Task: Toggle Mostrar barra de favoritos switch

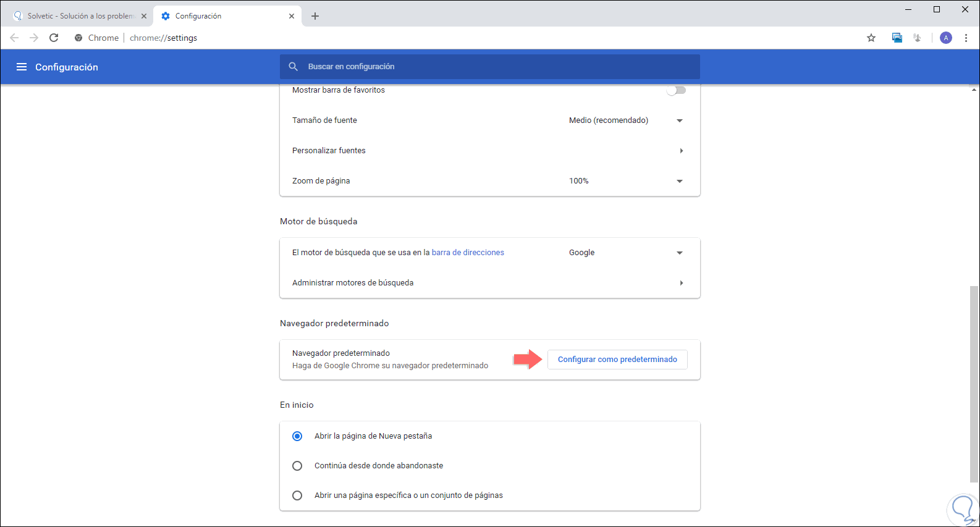Action: 676,90
